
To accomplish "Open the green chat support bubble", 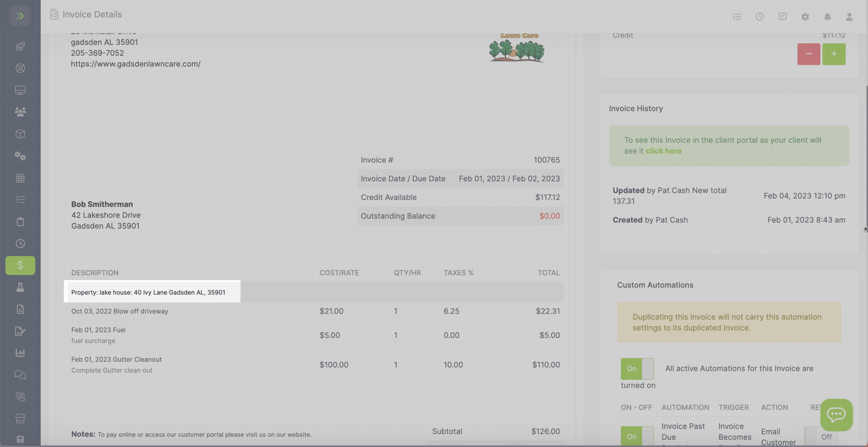I will 836,415.
